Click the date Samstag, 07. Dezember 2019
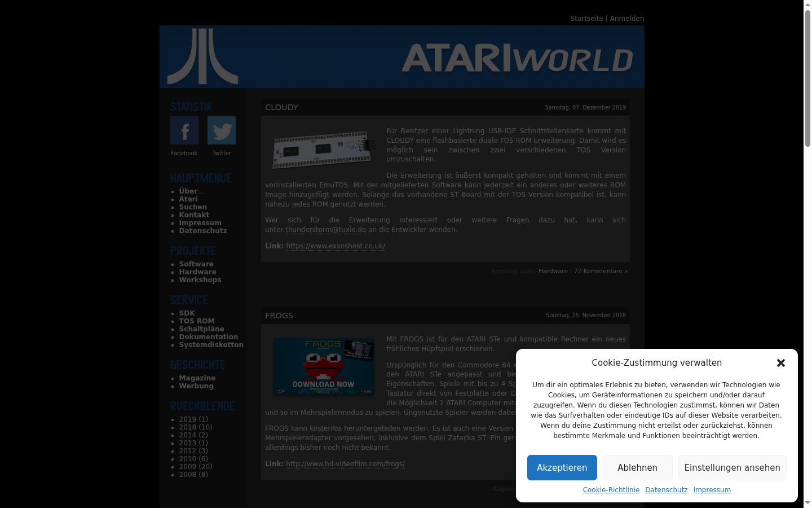This screenshot has width=812, height=508. point(585,107)
